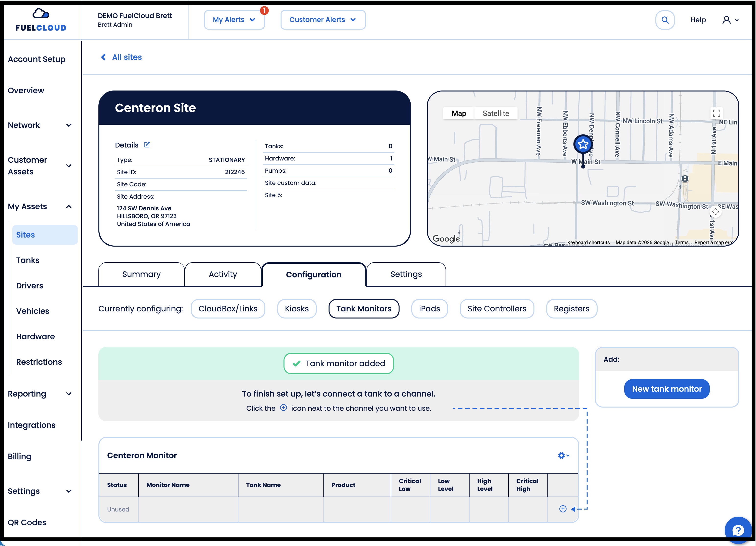This screenshot has width=756, height=546.
Task: Click the transit station icon on map
Action: click(685, 179)
